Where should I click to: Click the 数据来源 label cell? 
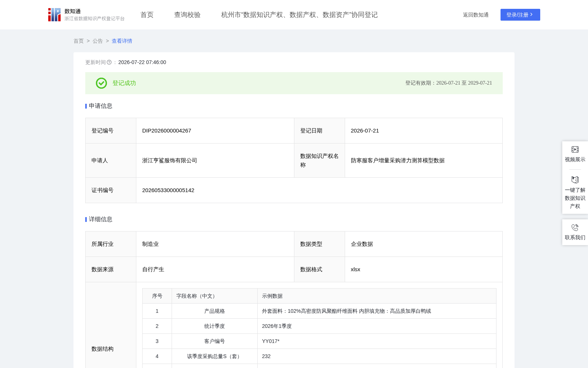[111, 269]
